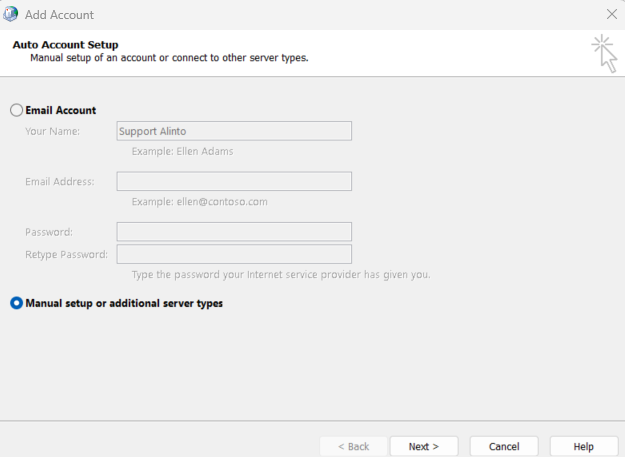Click the 'Your Name:' label
The height and width of the screenshot is (457, 625).
tap(52, 131)
